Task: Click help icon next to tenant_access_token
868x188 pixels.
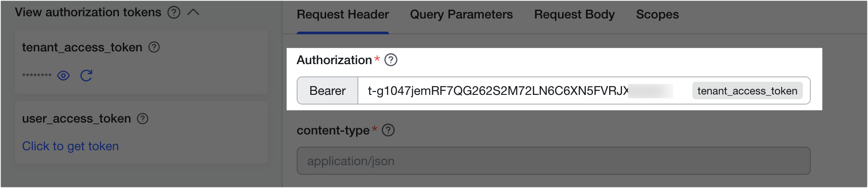Action: (154, 47)
